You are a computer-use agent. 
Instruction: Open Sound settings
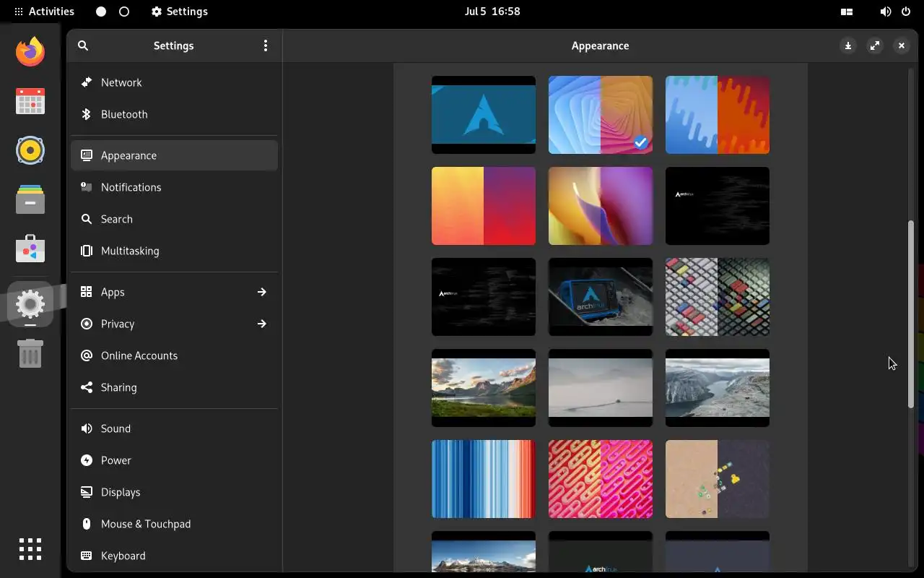(174, 428)
